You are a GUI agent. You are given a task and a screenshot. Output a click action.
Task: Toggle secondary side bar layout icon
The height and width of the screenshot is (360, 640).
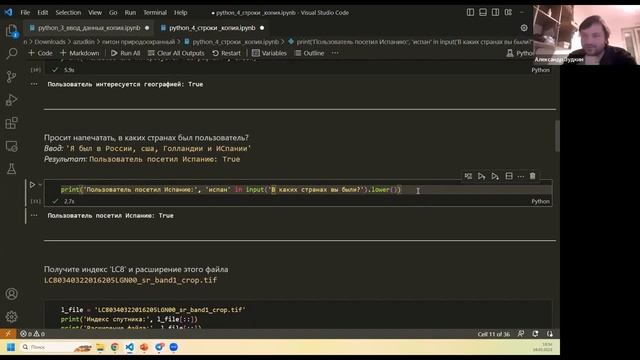pyautogui.click(x=496, y=13)
